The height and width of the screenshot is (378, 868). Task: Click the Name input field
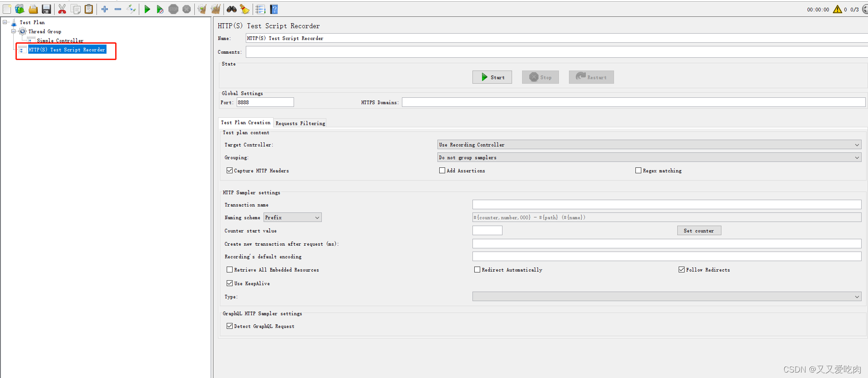point(557,38)
